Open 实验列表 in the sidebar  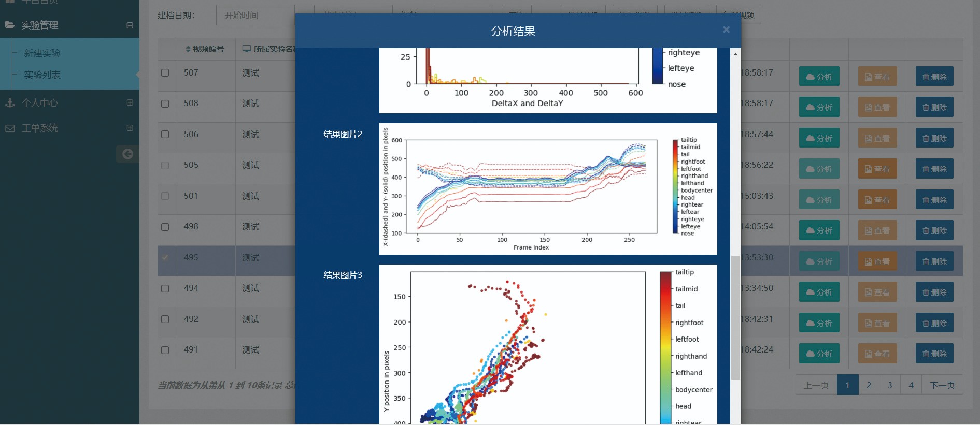42,75
